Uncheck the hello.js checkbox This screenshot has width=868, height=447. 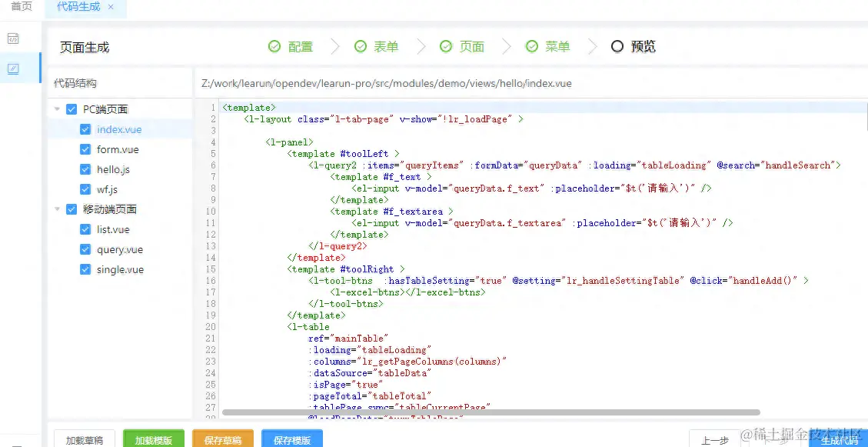pos(85,169)
